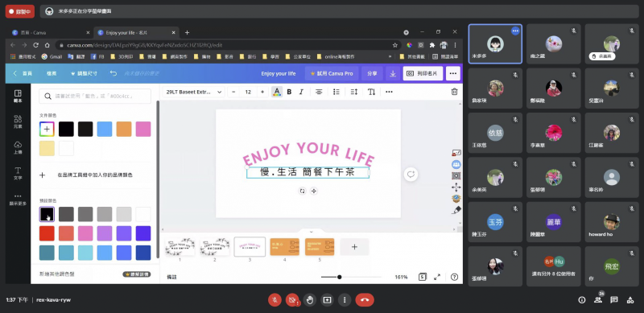This screenshot has width=644, height=313.
Task: Show the participants list in Meet
Action: tap(598, 300)
